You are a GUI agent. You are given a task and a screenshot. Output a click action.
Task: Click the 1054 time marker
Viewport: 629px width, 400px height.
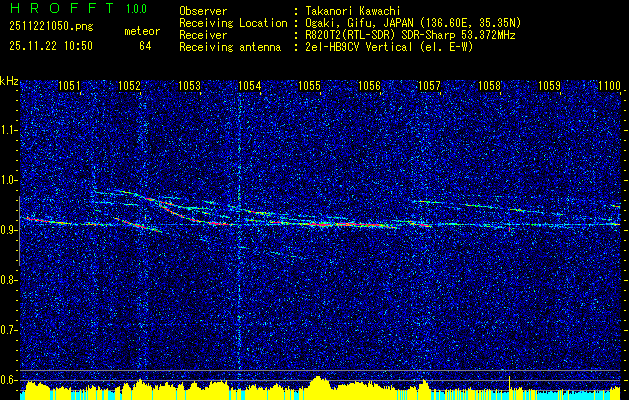click(250, 85)
